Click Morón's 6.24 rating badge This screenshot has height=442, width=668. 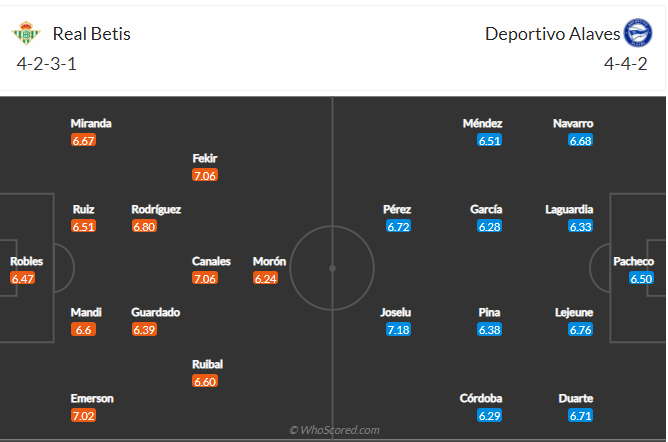click(266, 279)
